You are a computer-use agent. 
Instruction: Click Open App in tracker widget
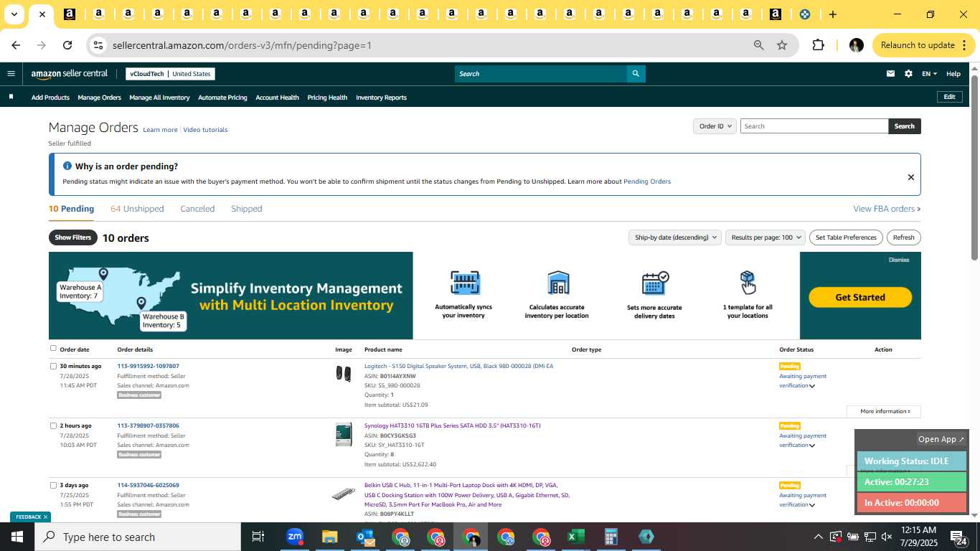click(x=941, y=439)
